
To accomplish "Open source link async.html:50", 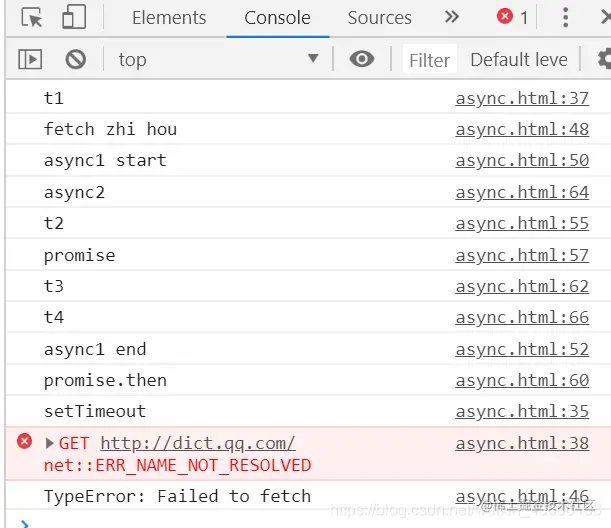I will (x=522, y=161).
